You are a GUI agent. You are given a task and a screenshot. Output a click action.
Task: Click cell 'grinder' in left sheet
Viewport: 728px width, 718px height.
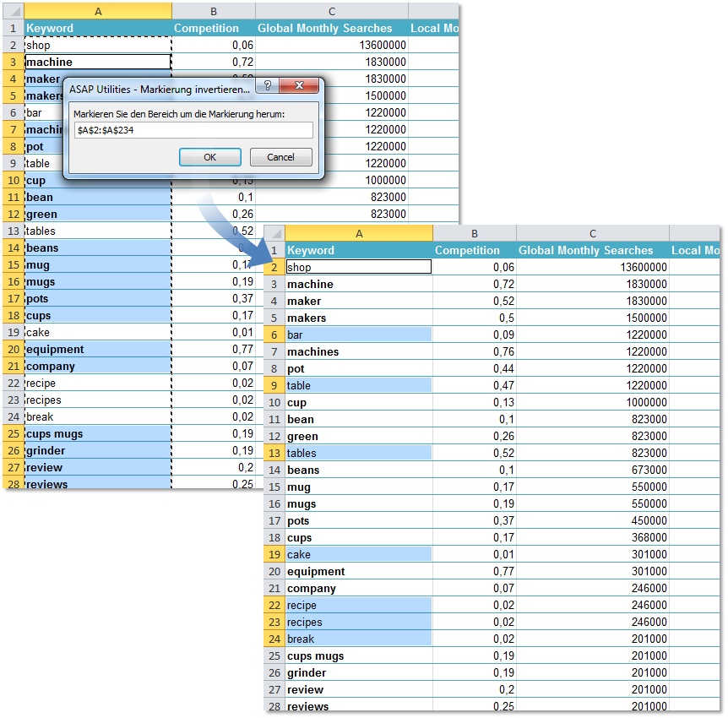pyautogui.click(x=98, y=450)
